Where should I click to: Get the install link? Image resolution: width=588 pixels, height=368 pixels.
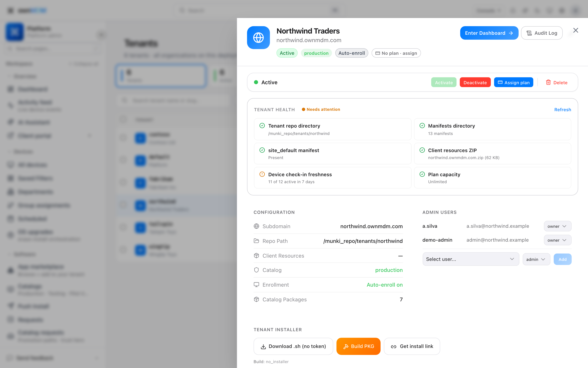click(x=412, y=346)
